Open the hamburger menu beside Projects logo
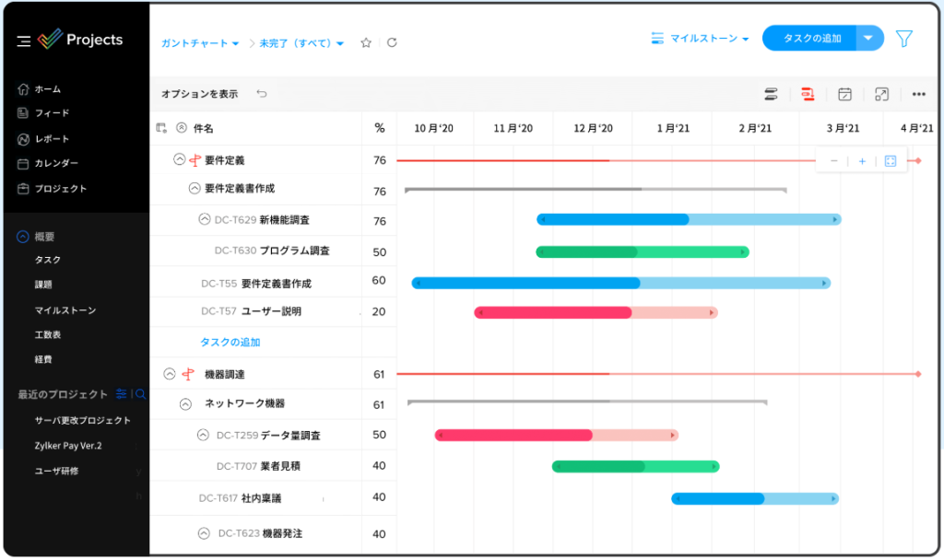Screen dimensions: 944x560 [x=24, y=41]
